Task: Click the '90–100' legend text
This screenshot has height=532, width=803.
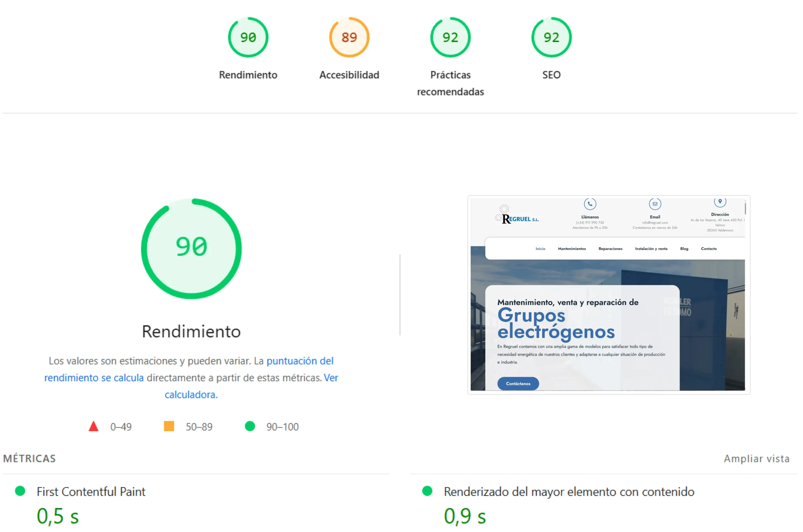Action: [283, 427]
